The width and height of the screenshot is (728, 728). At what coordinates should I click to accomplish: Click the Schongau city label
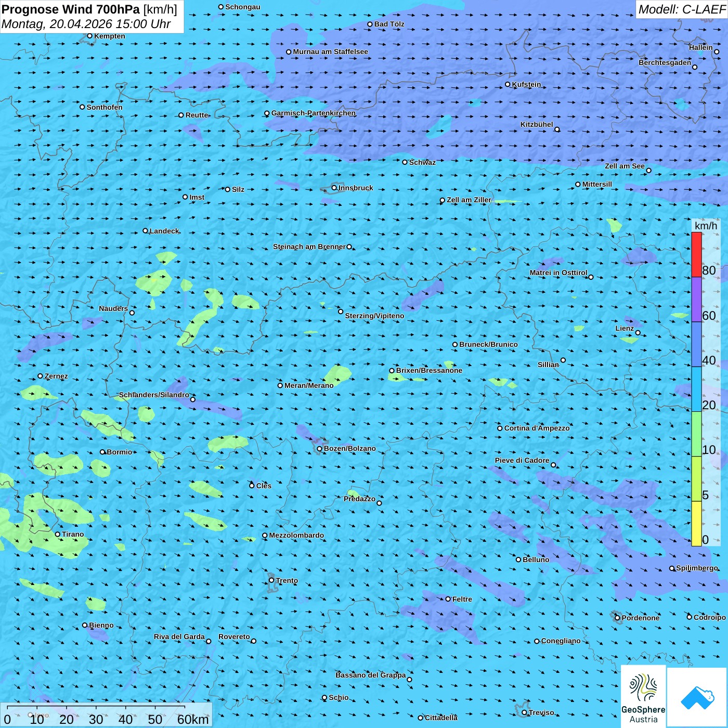242,7
